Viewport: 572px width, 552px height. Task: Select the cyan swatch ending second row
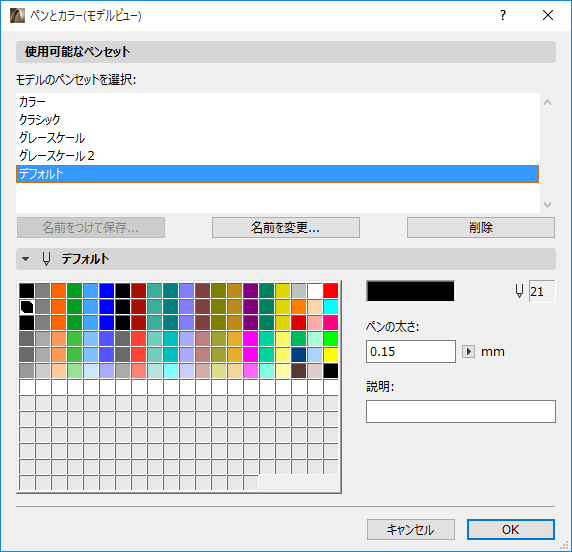pos(331,307)
